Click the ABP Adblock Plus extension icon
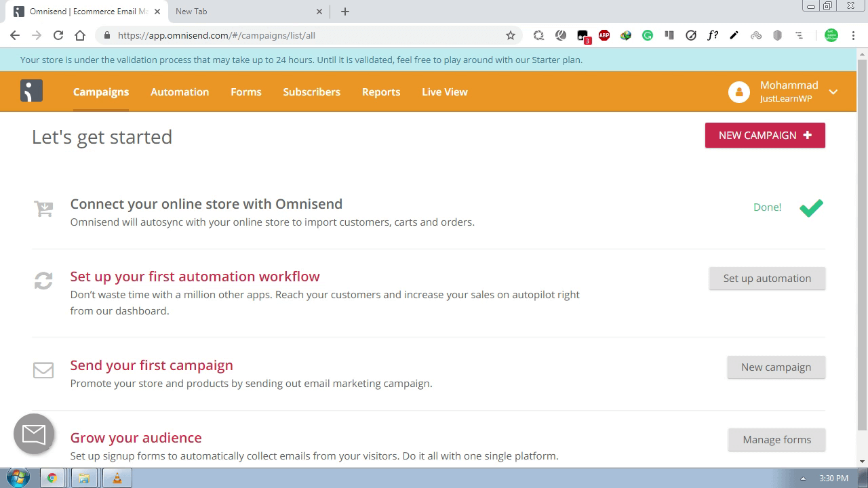The width and height of the screenshot is (868, 488). click(604, 35)
